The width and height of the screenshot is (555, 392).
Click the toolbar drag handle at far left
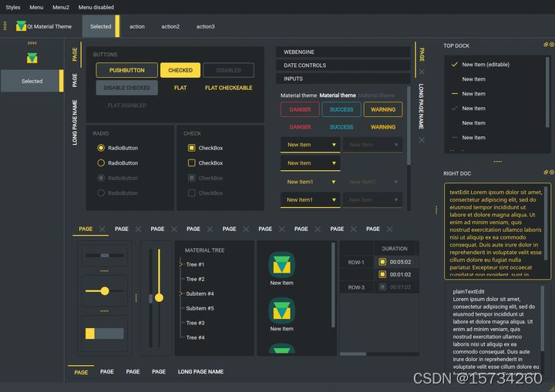[x=5, y=26]
